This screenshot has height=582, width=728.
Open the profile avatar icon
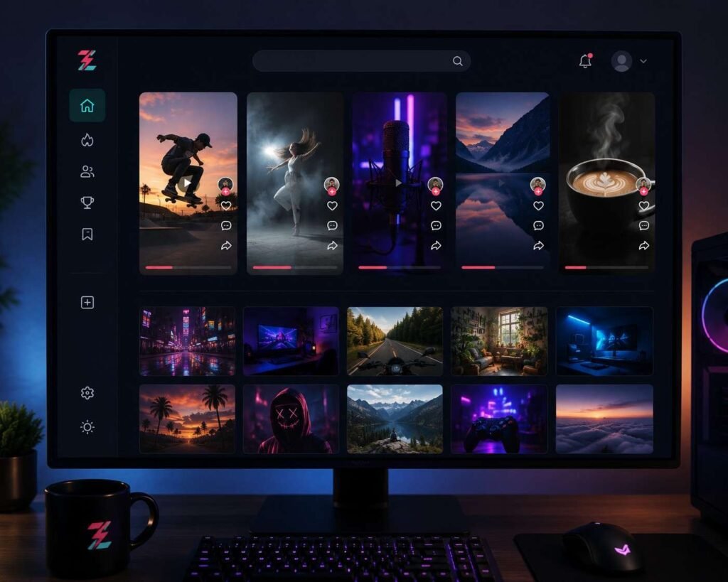click(x=621, y=61)
